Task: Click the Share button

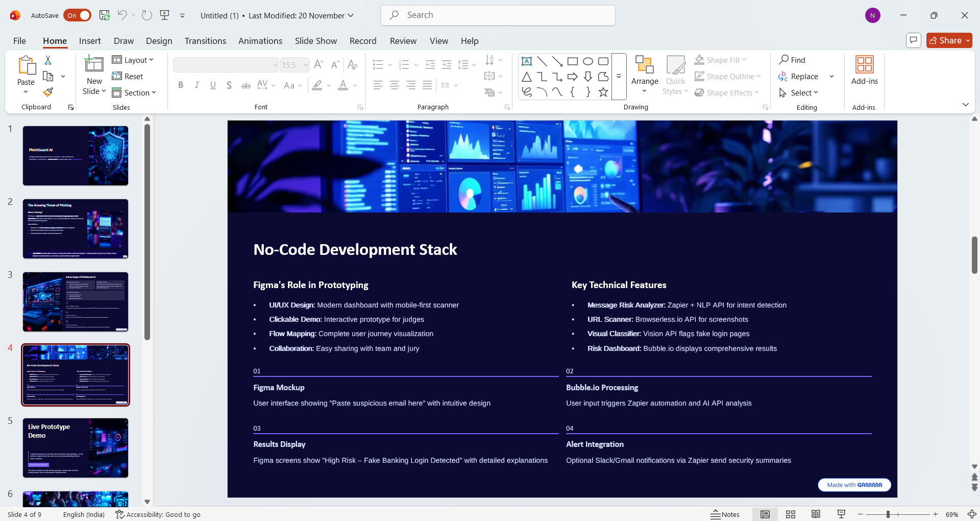Action: [x=949, y=40]
